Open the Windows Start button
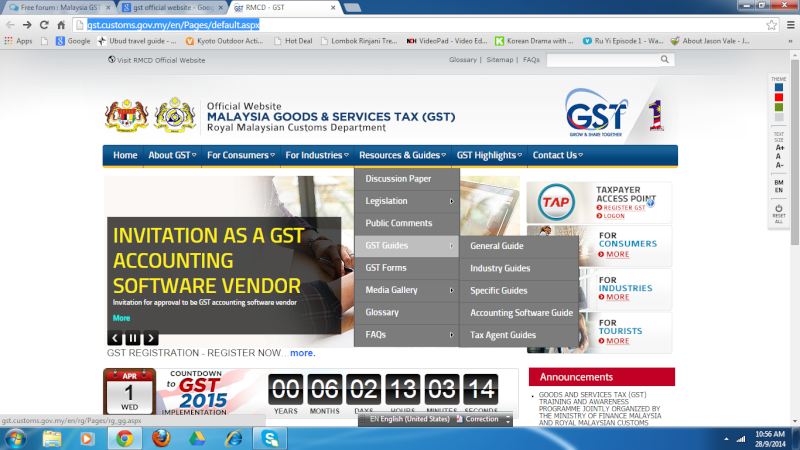This screenshot has height=450, width=800. (15, 439)
